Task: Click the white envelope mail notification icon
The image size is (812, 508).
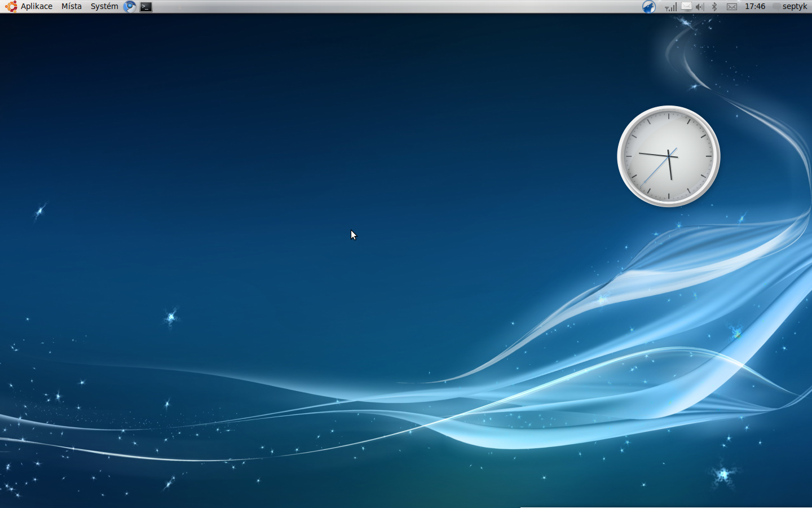Action: coord(686,6)
